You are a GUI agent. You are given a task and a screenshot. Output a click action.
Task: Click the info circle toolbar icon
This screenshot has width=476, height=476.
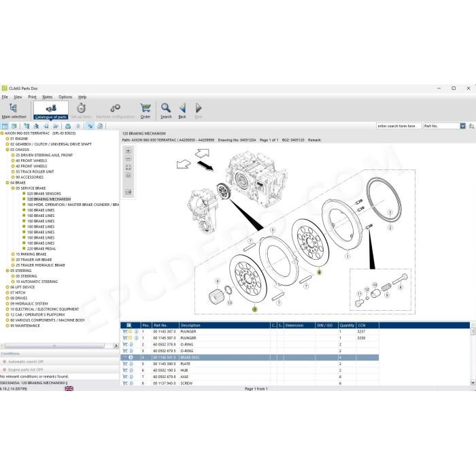click(78, 126)
